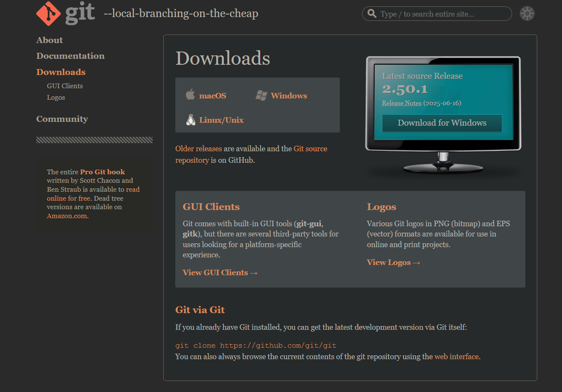This screenshot has width=562, height=392.
Task: Open the Git source repository link
Action: pyautogui.click(x=251, y=154)
